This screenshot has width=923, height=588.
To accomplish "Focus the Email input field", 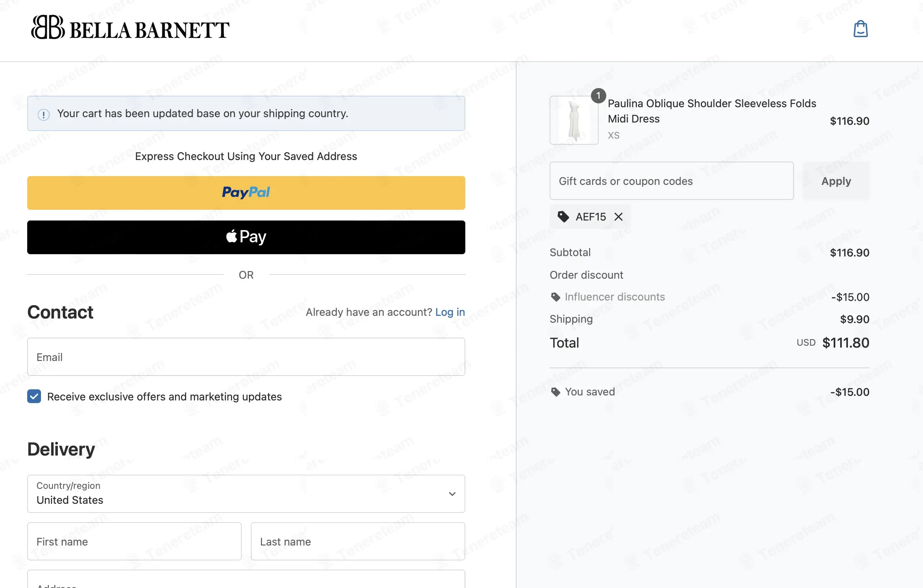I will coord(246,357).
